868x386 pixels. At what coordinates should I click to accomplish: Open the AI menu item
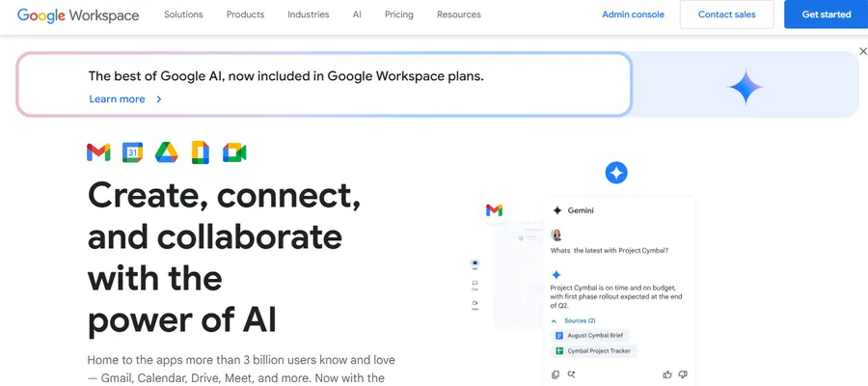357,14
